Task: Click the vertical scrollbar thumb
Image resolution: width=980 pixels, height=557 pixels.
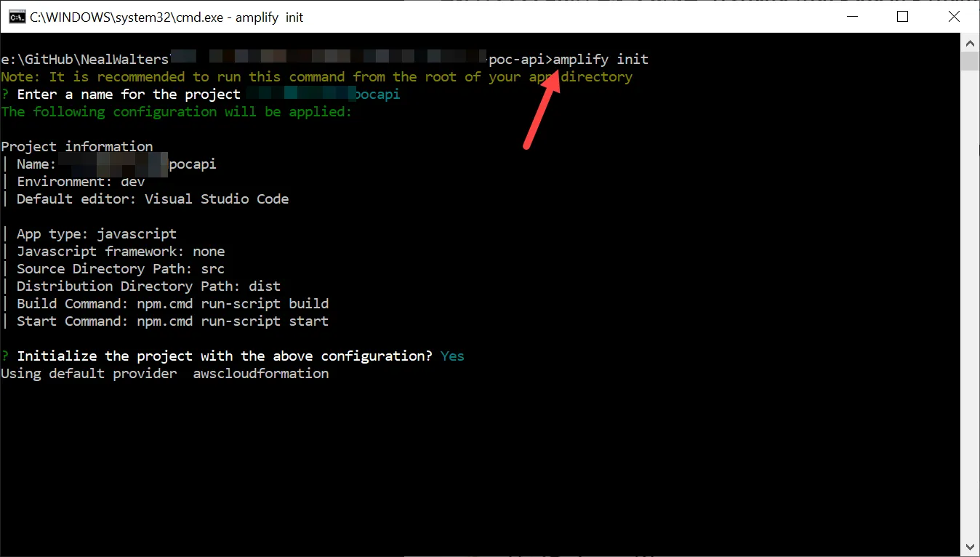Action: tap(970, 61)
